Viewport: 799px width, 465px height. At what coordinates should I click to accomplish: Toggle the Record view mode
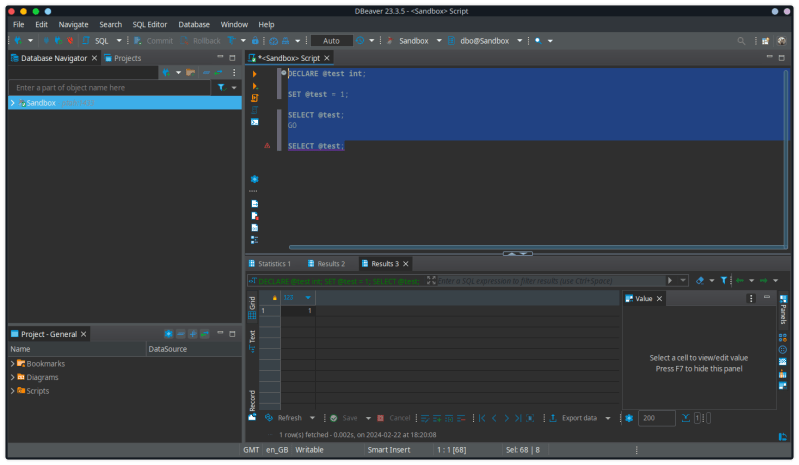(x=252, y=405)
